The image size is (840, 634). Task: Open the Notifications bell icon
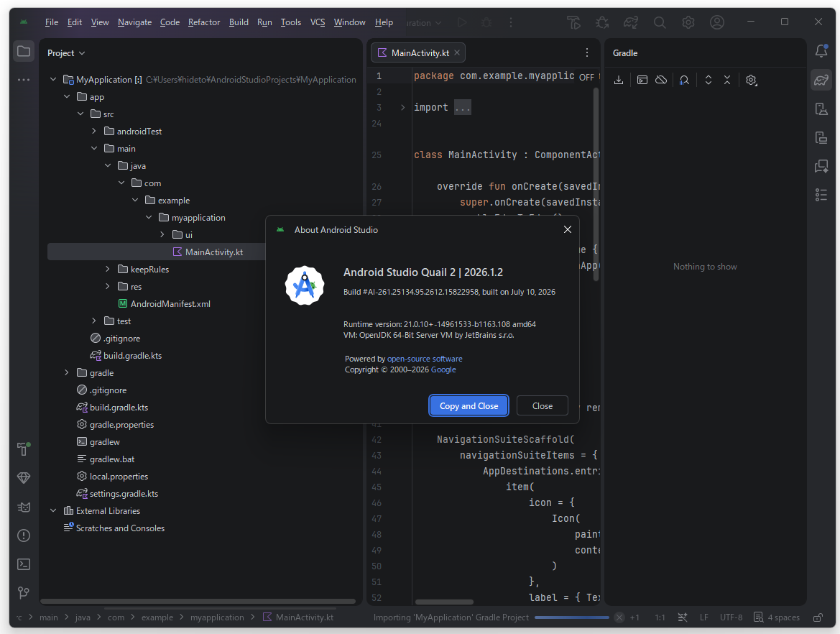(x=821, y=51)
